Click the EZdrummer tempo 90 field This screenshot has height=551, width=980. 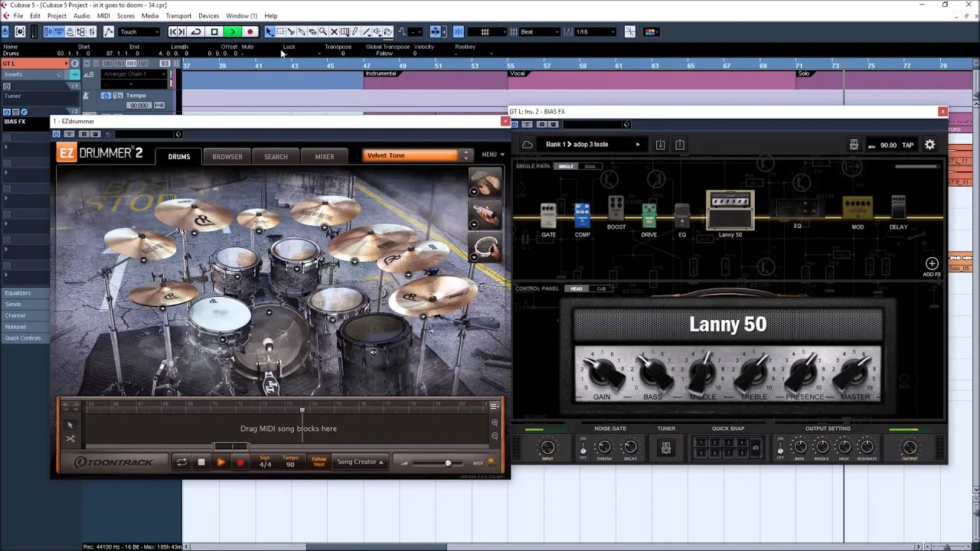[290, 462]
